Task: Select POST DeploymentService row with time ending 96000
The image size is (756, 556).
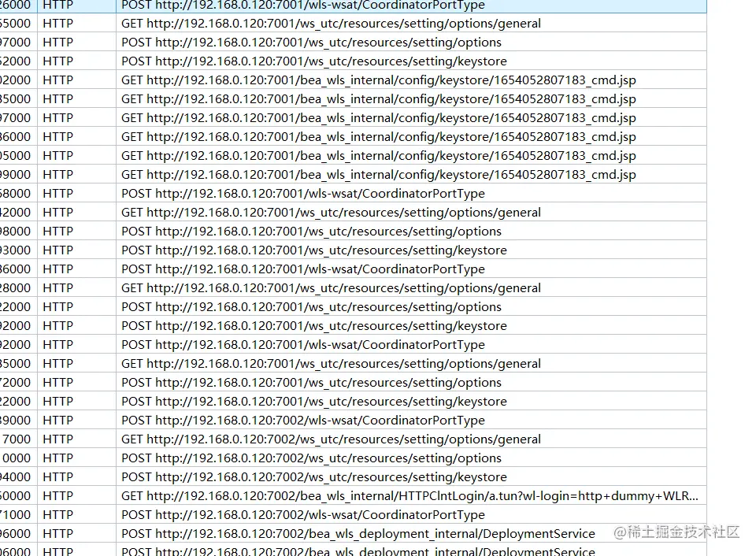Action: click(x=353, y=534)
